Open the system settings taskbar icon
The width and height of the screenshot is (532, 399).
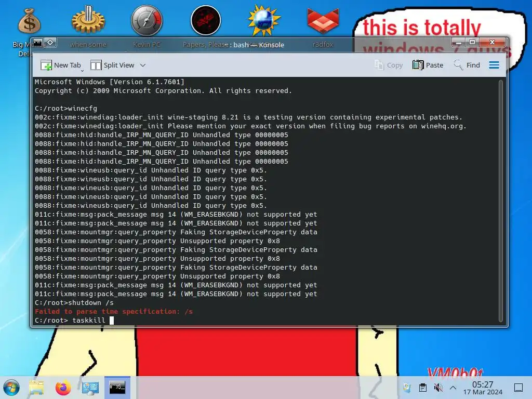(90, 388)
